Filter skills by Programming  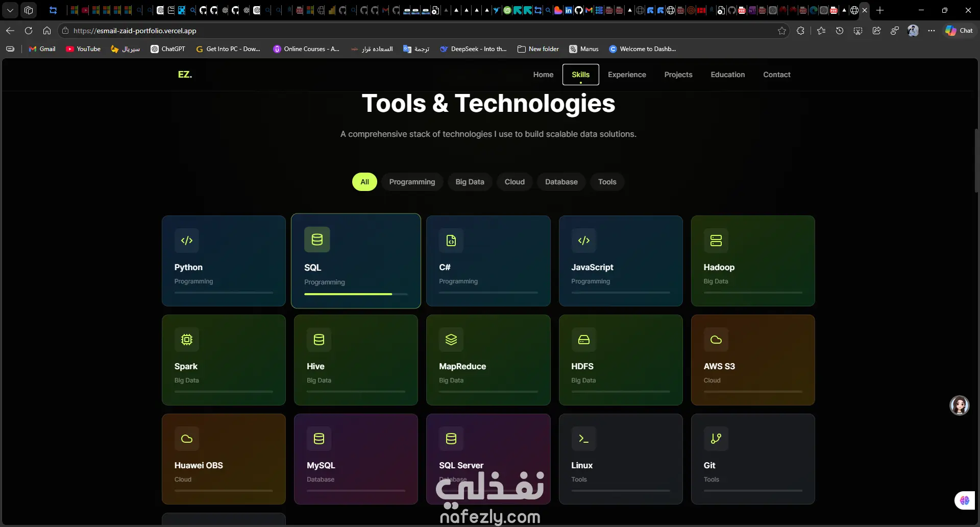[412, 182]
